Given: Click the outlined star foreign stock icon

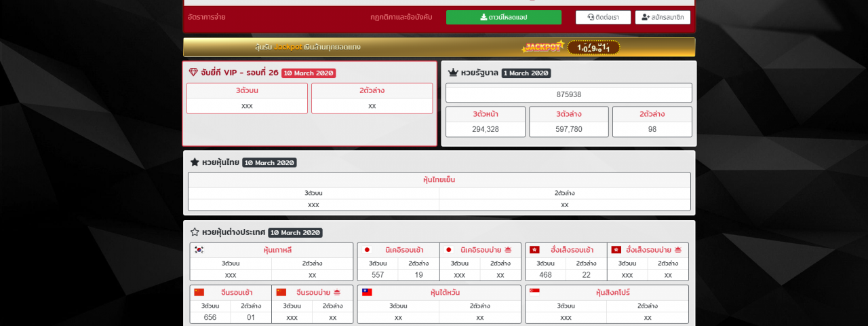Looking at the screenshot, I should 195,232.
